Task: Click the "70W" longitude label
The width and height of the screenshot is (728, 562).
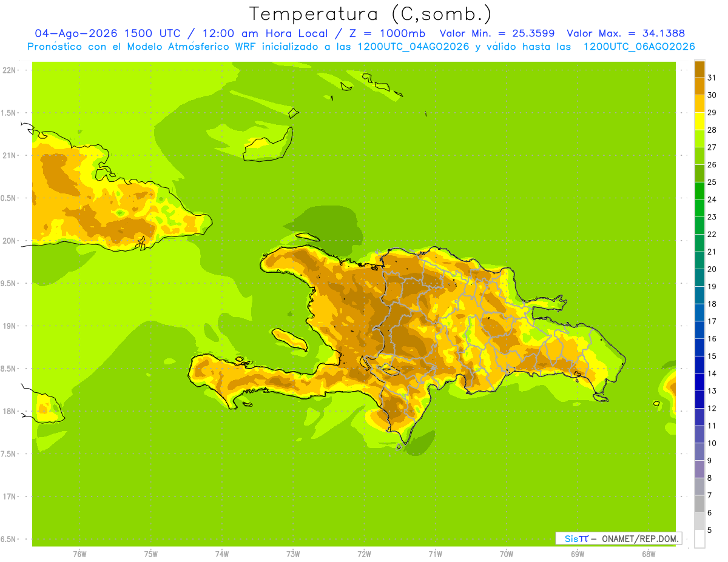Action: [x=506, y=554]
